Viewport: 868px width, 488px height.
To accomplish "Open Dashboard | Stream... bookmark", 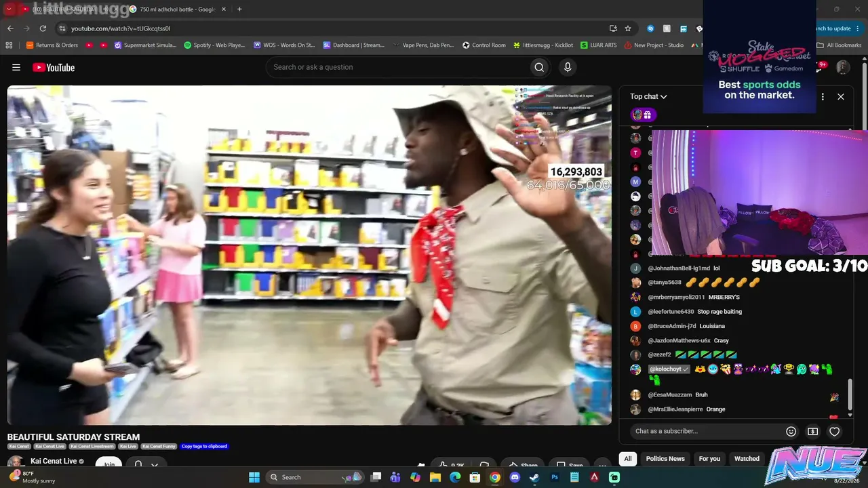I will tap(354, 45).
